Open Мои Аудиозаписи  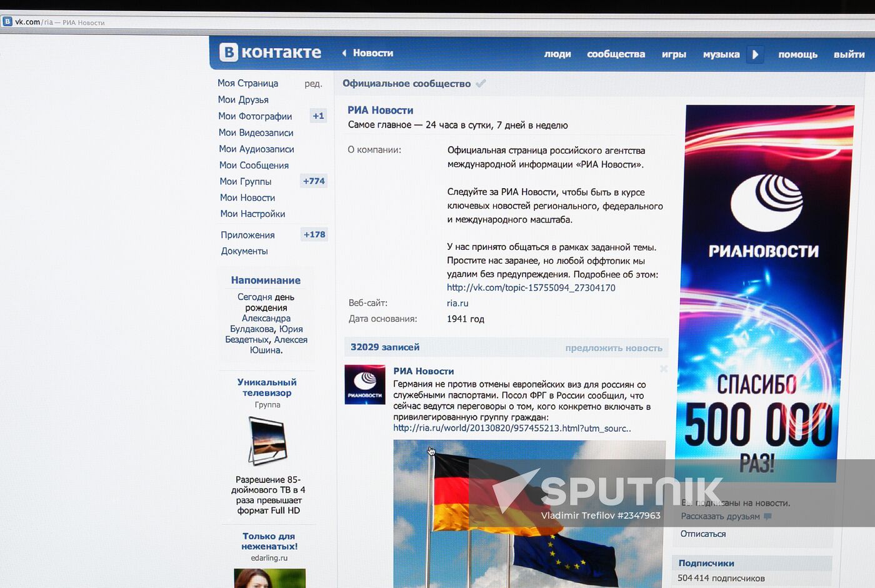(256, 149)
